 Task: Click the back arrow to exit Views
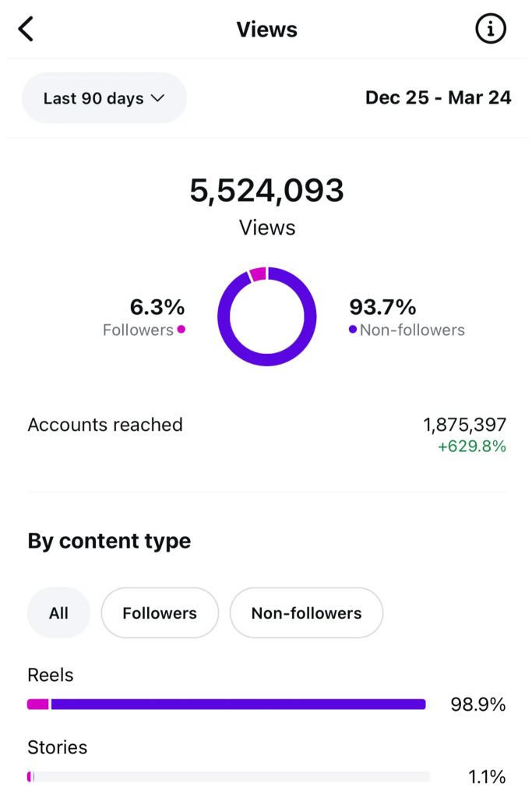point(26,29)
